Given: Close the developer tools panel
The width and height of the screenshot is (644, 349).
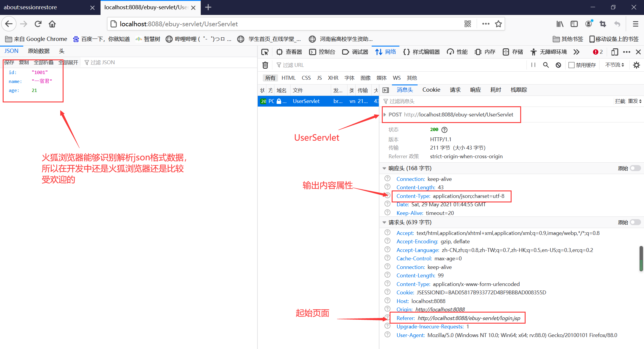Looking at the screenshot, I should (x=638, y=52).
